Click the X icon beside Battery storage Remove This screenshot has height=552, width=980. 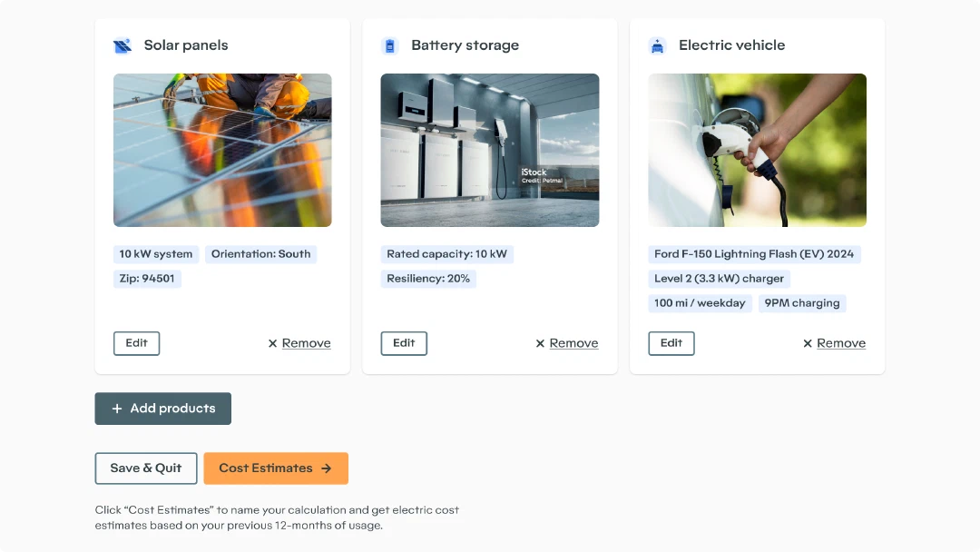[x=540, y=343]
